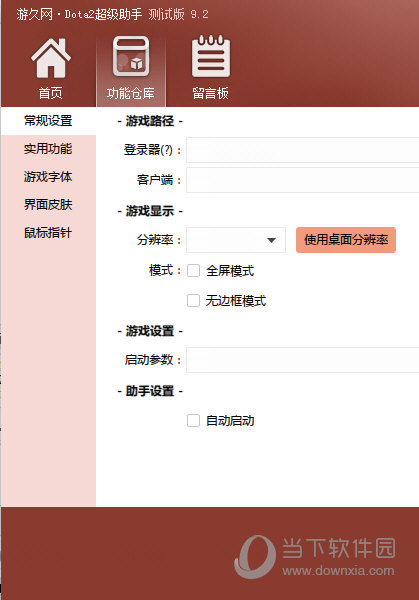419x600 pixels.
Task: Click the 游戏显示 section heading
Action: tap(150, 210)
